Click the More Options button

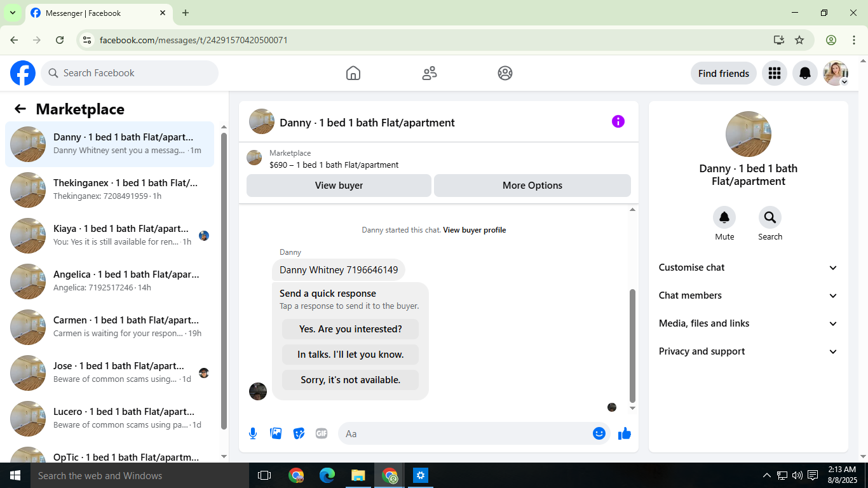point(532,186)
